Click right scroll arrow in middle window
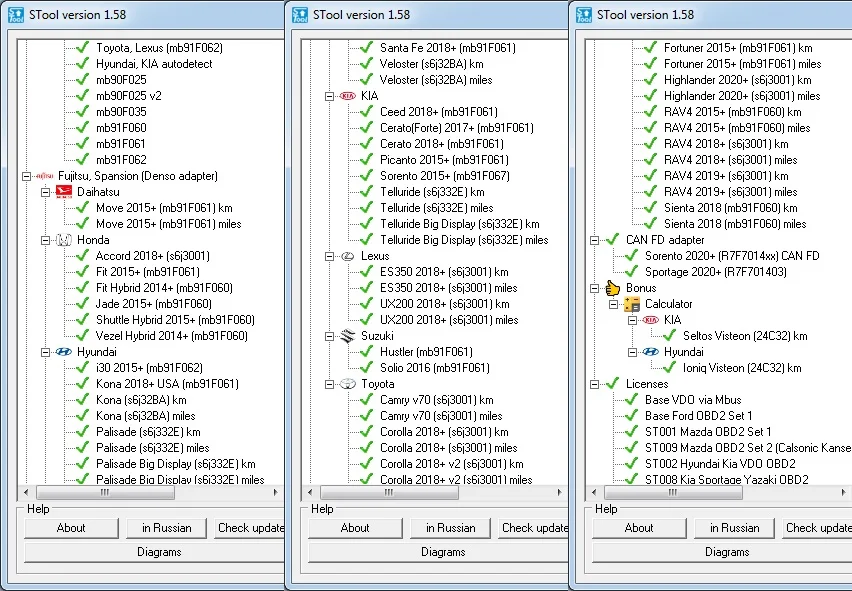852x591 pixels. point(560,492)
